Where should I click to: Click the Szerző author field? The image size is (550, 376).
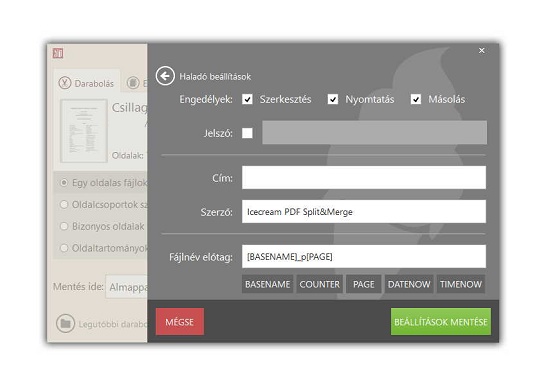click(x=364, y=212)
